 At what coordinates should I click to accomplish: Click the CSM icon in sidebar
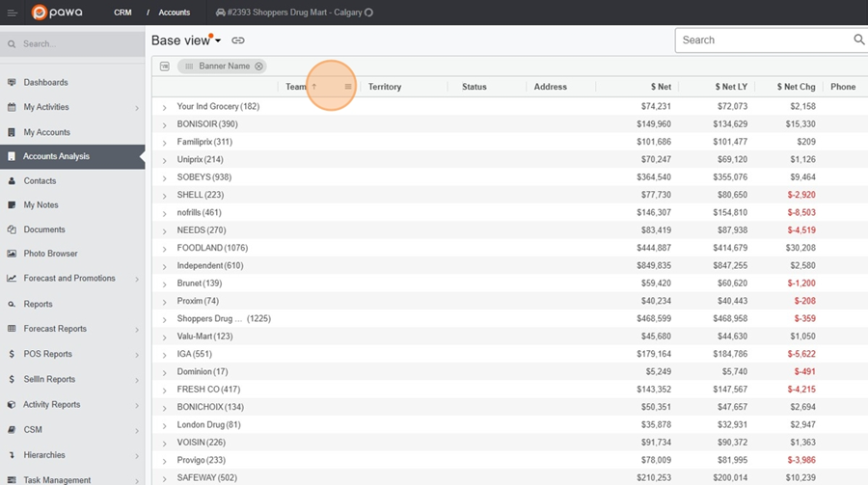tap(12, 430)
